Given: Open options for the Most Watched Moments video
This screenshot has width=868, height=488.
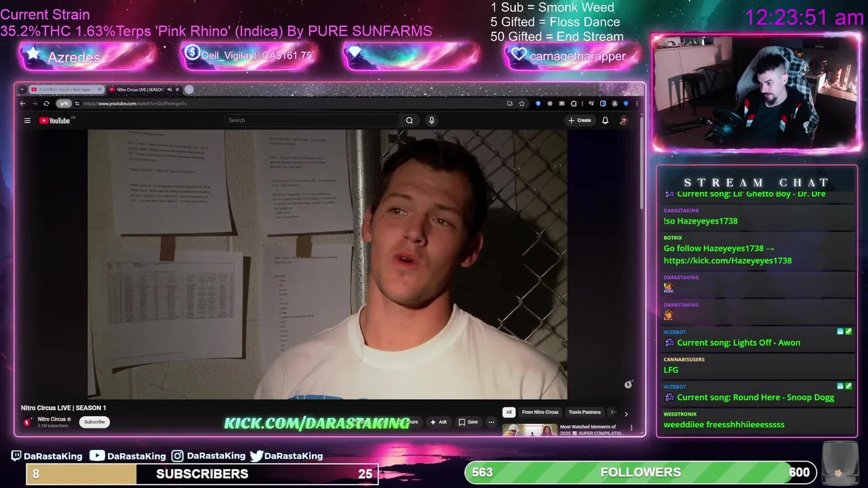Looking at the screenshot, I should 631,428.
